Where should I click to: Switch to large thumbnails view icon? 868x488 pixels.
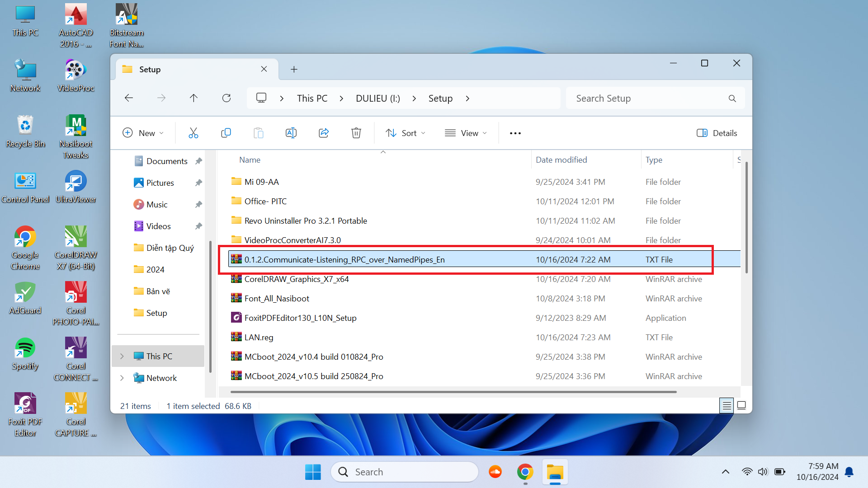point(741,405)
